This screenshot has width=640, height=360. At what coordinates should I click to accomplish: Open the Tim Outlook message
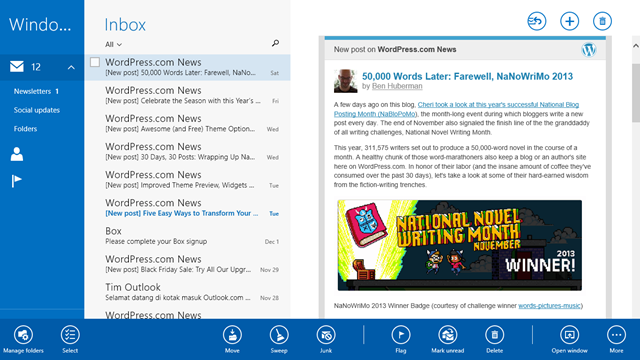[x=188, y=292]
